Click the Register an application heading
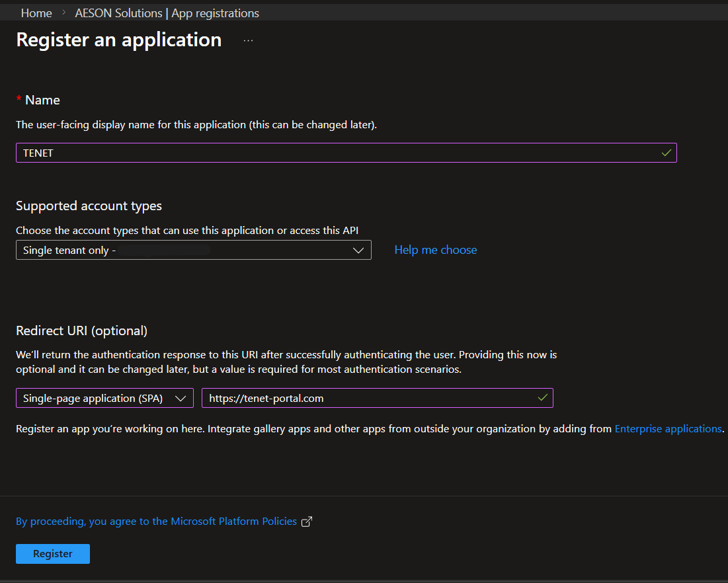Image resolution: width=728 pixels, height=583 pixels. click(118, 40)
